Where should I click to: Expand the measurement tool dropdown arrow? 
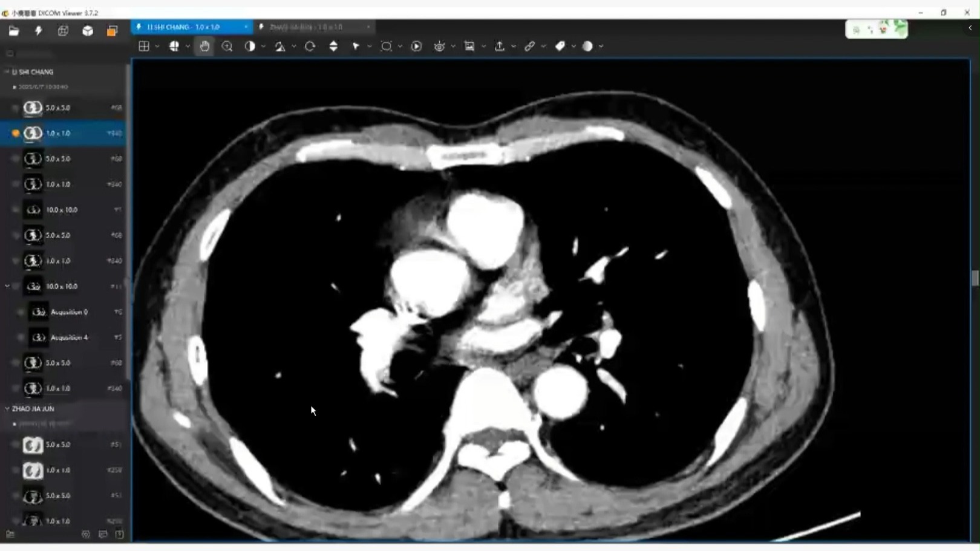tap(294, 47)
